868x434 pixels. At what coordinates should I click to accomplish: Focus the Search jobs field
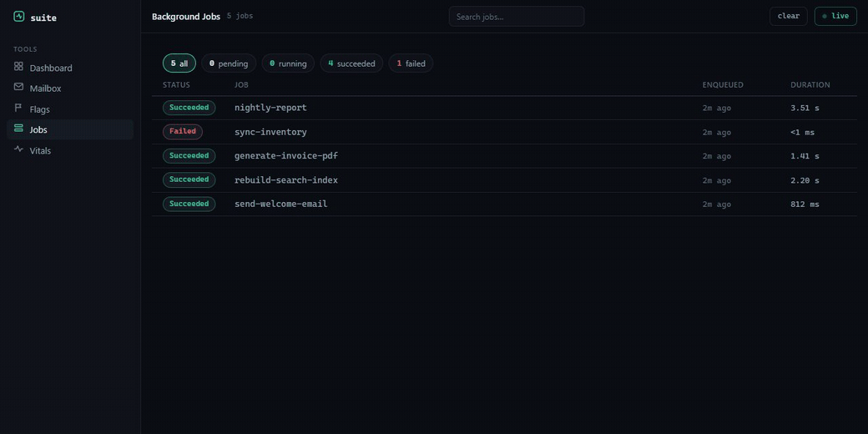point(517,17)
